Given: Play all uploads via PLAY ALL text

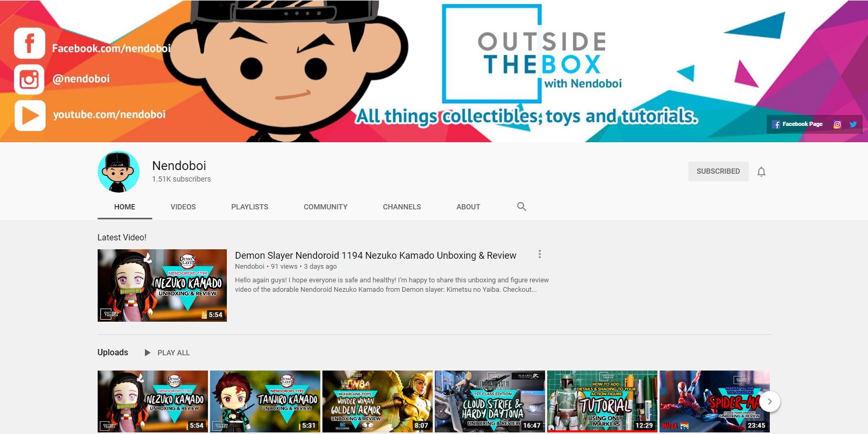Looking at the screenshot, I should click(x=174, y=353).
